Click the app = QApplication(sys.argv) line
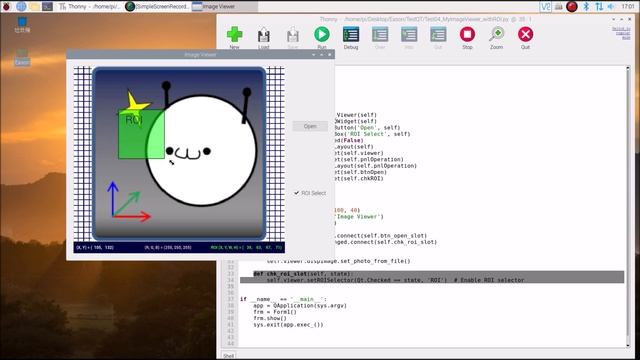This screenshot has width=640, height=360. coord(300,305)
